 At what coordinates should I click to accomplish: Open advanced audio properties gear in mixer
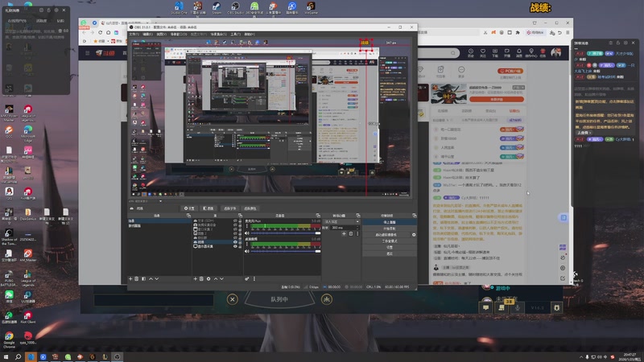(x=247, y=278)
